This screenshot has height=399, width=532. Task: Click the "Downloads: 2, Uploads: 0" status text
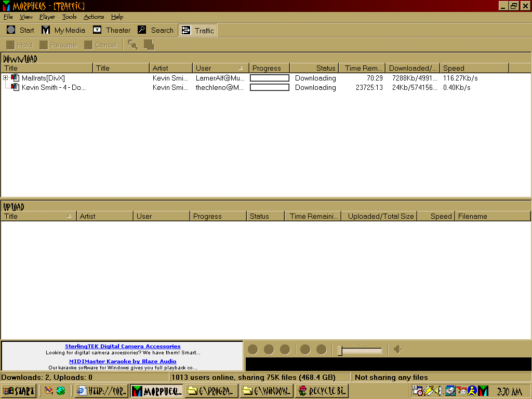47,377
